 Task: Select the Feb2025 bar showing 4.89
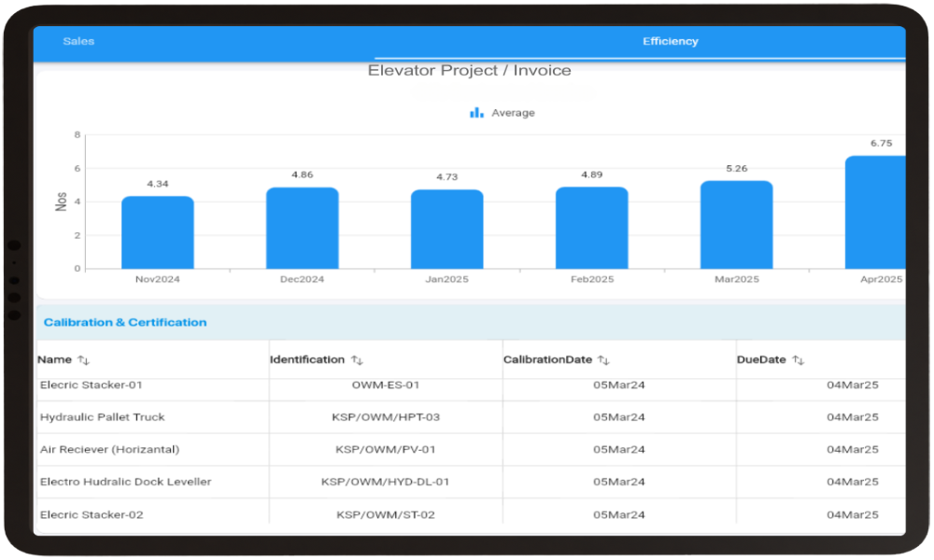click(x=592, y=229)
